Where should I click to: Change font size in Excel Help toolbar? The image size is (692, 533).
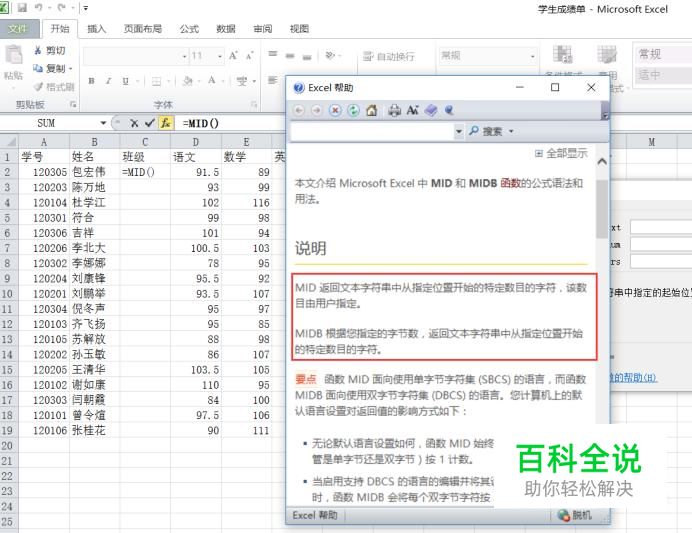[x=413, y=110]
